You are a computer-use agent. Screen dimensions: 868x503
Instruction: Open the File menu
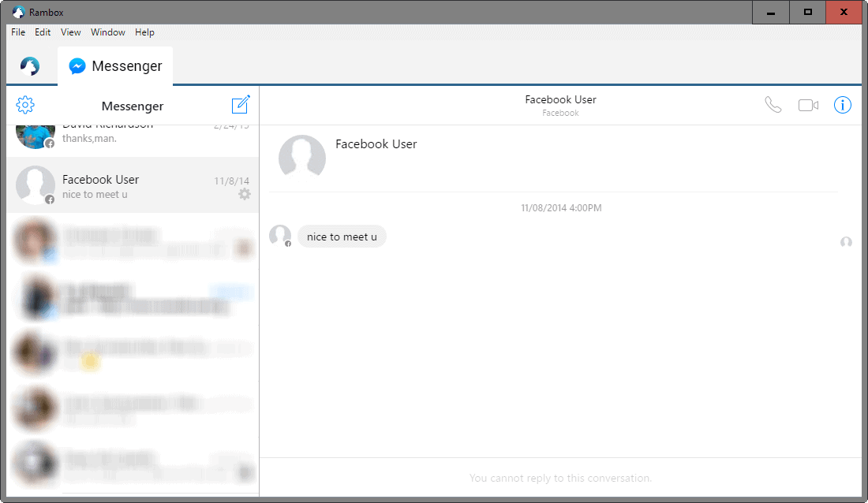click(x=18, y=32)
